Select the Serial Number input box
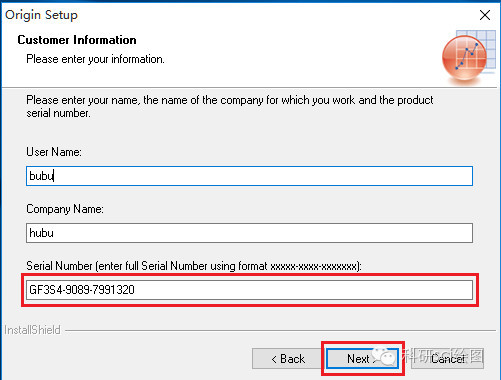 [249, 290]
